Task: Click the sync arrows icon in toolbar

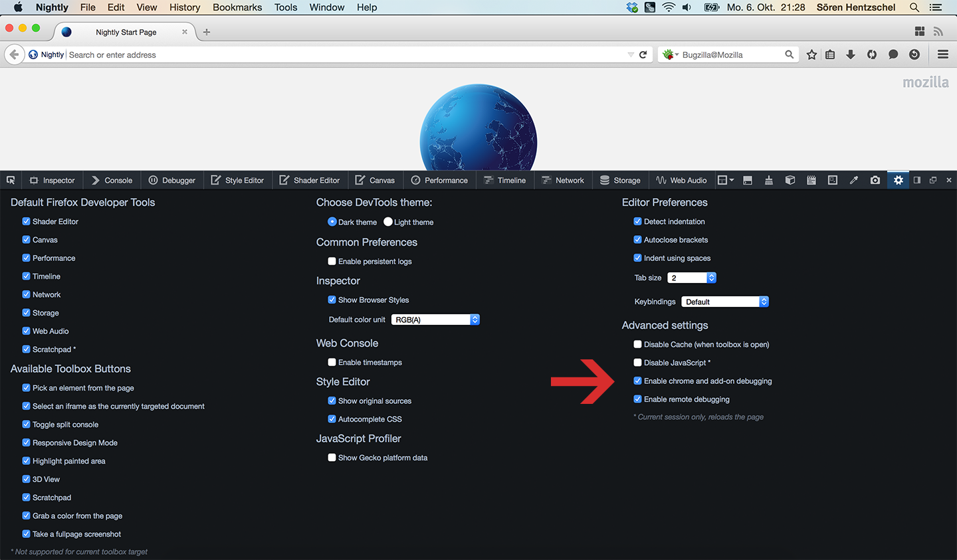Action: coord(872,54)
